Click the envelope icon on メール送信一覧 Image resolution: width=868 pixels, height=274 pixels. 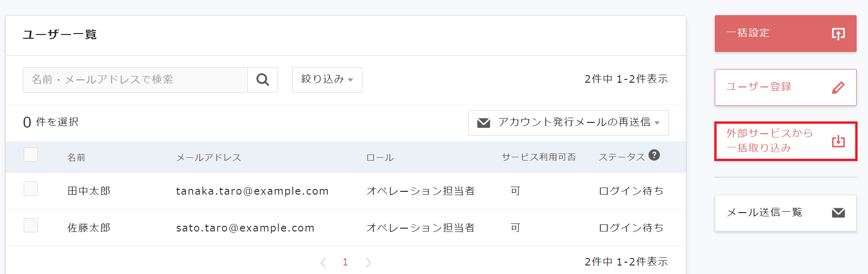838,213
